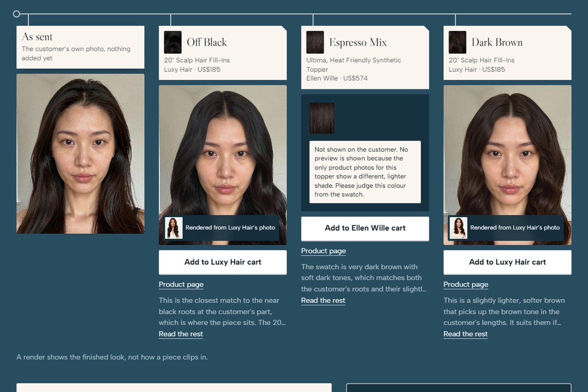Click the 'Not shown on the customer' notice

365,172
